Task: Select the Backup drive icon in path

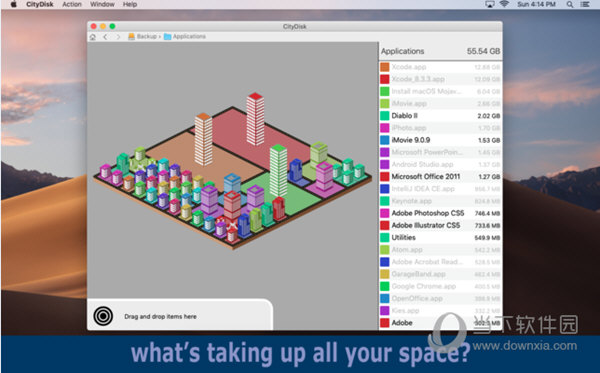Action: 131,36
